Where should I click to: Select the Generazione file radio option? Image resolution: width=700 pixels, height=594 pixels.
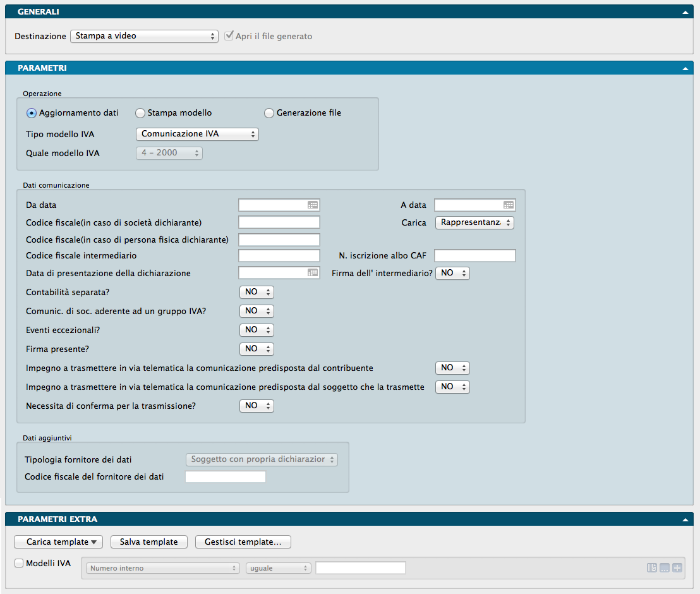(269, 113)
